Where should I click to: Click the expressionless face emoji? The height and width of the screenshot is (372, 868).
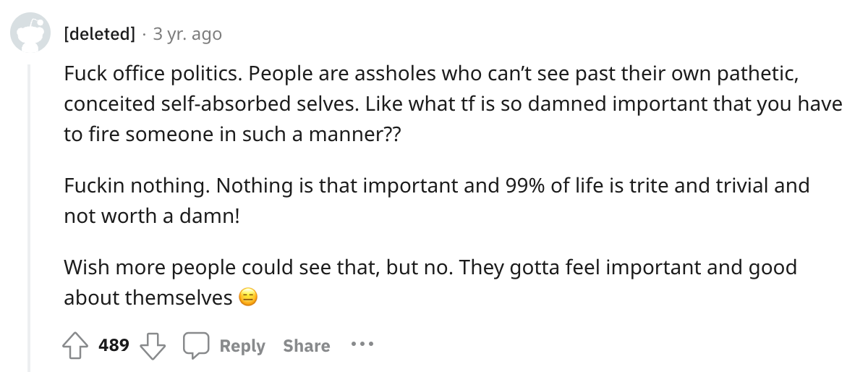click(248, 297)
